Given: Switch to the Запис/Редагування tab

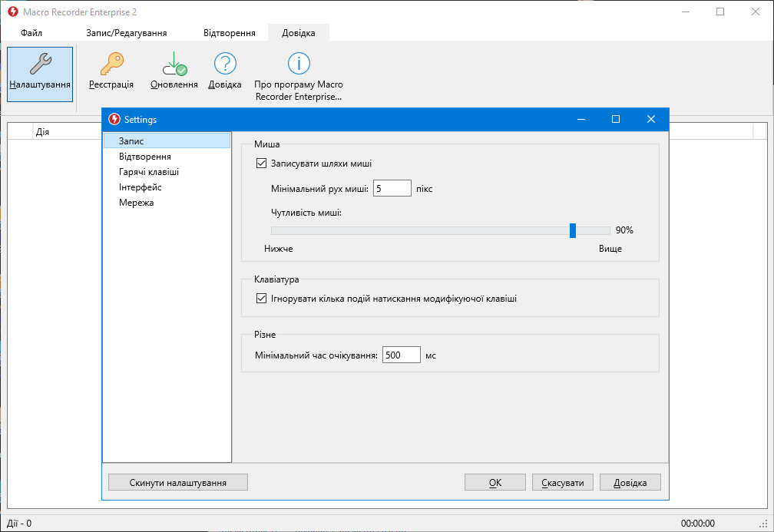Looking at the screenshot, I should tap(127, 33).
